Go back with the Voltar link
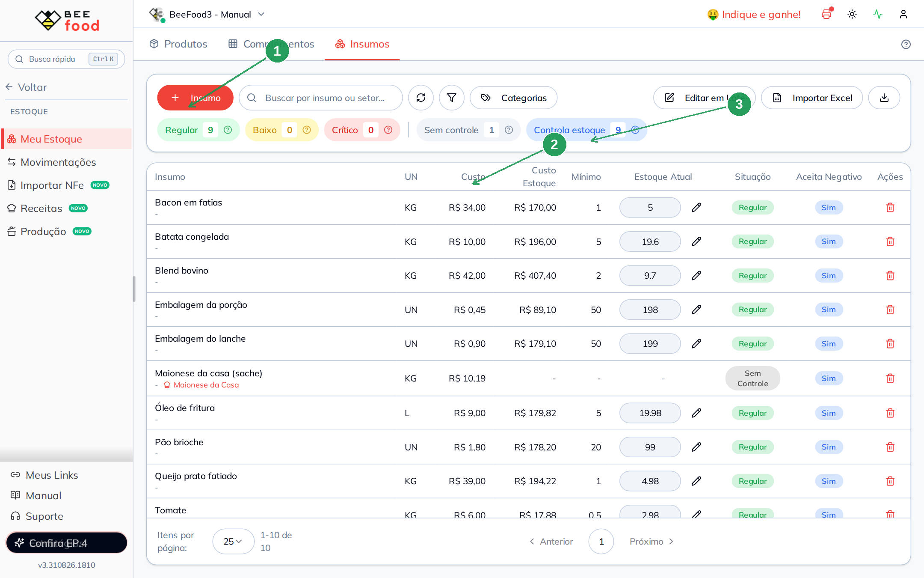Viewport: 924px width, 578px height. pyautogui.click(x=26, y=87)
